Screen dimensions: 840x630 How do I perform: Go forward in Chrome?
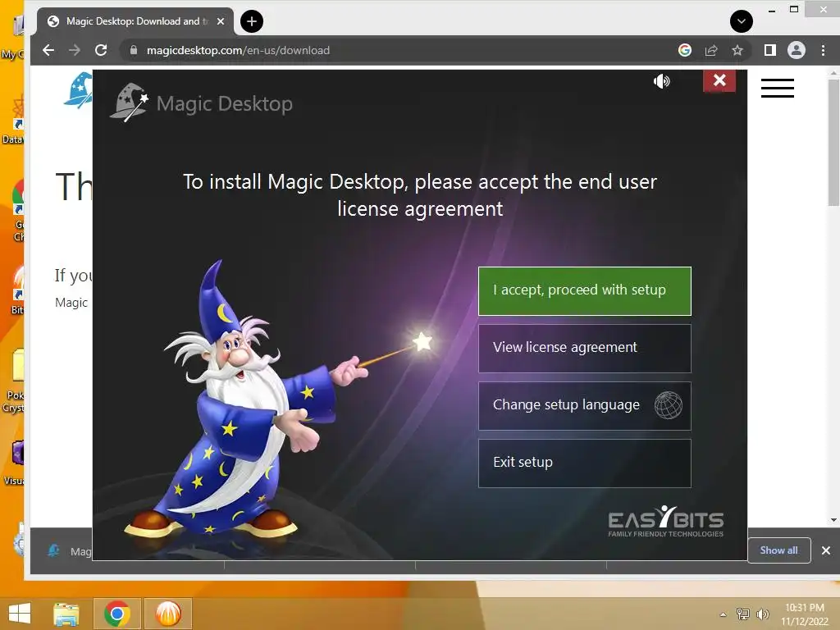(75, 50)
